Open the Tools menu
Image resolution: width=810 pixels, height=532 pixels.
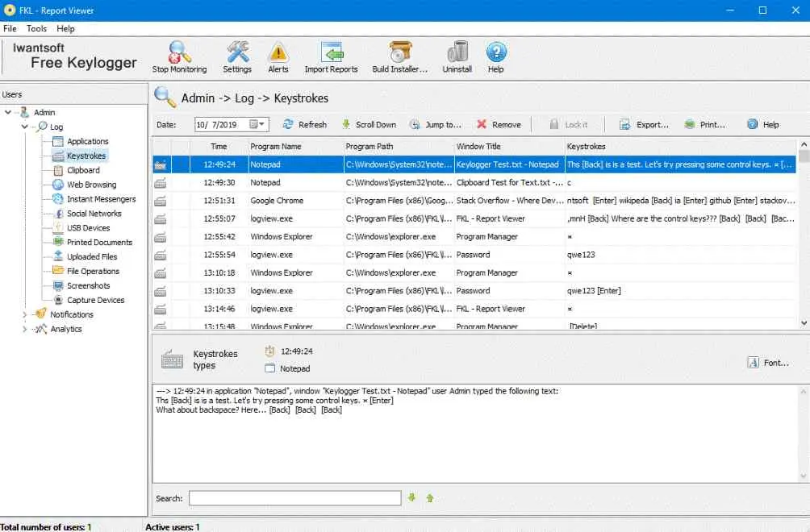point(36,28)
